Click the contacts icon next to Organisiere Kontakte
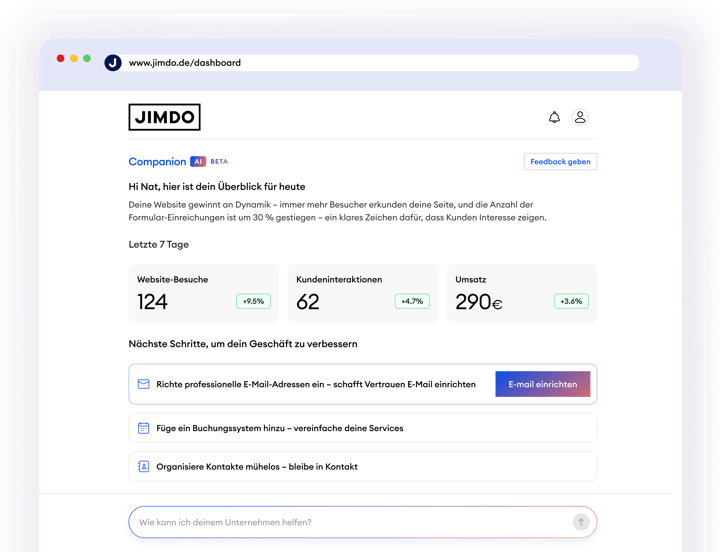Image resolution: width=720 pixels, height=552 pixels. tap(143, 467)
